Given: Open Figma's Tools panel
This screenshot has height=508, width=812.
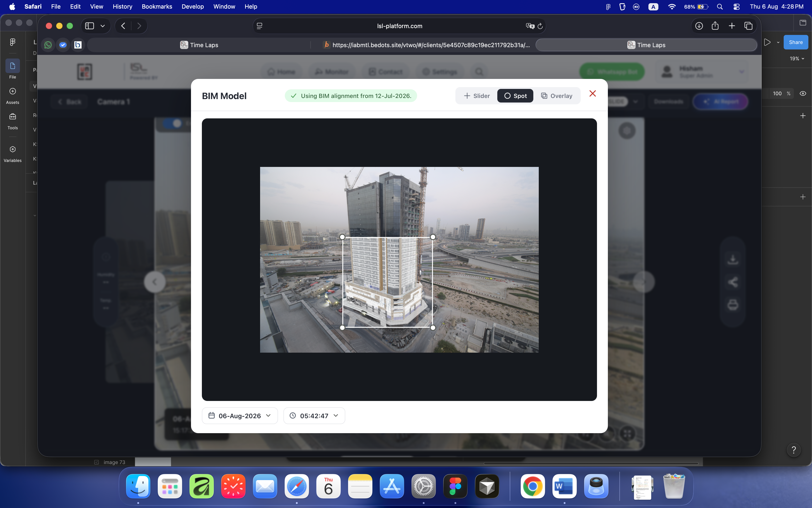Looking at the screenshot, I should [13, 121].
